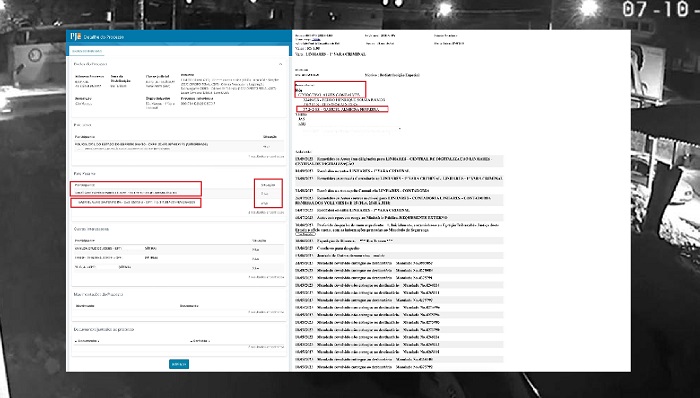
Task: Open the first Andamento entry about Remetidos os Autos
Action: point(399,161)
